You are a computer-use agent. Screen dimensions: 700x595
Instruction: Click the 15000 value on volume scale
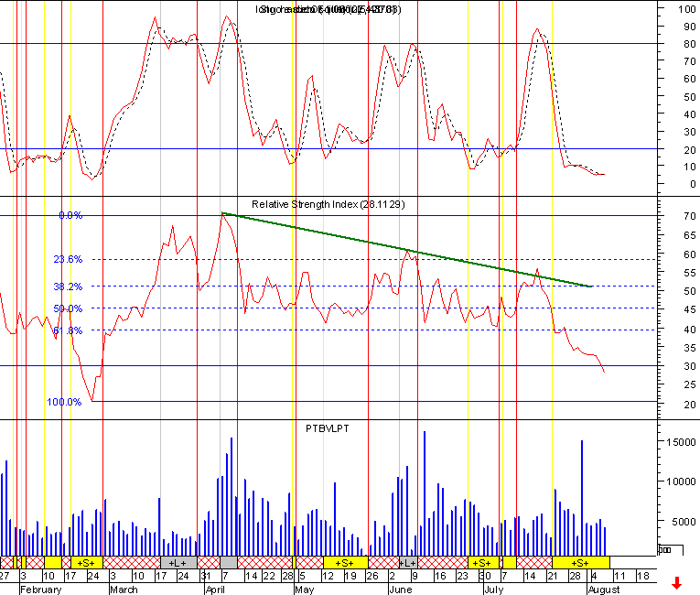(x=681, y=442)
